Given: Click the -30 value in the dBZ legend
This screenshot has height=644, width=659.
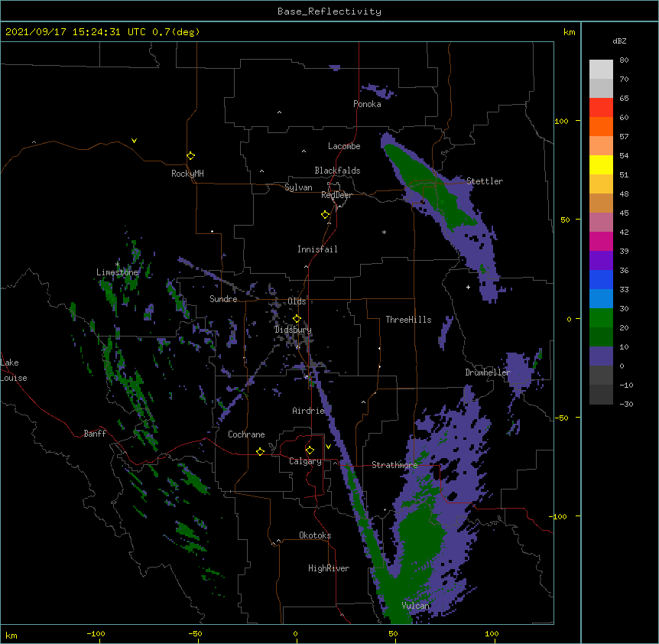Looking at the screenshot, I should point(626,404).
